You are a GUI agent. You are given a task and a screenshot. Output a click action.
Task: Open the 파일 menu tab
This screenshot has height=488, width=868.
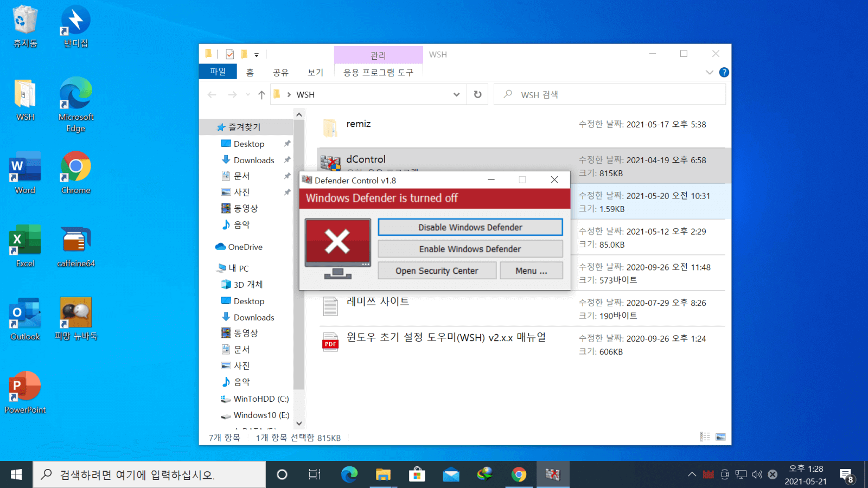(218, 72)
